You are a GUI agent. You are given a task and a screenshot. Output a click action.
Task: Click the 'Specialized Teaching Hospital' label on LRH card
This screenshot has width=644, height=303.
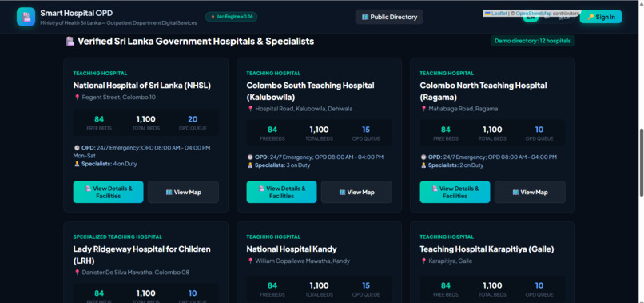click(x=117, y=237)
